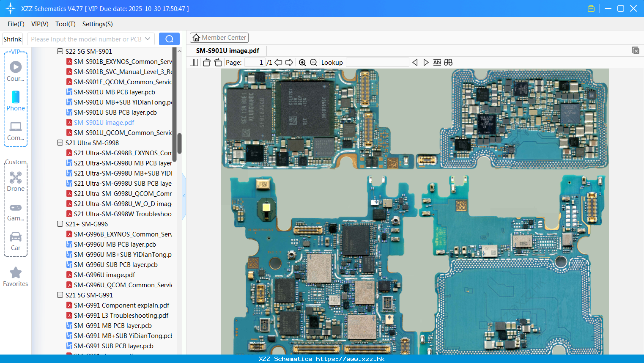This screenshot has height=363, width=644.
Task: Open the VIP(V) menu
Action: 40,24
